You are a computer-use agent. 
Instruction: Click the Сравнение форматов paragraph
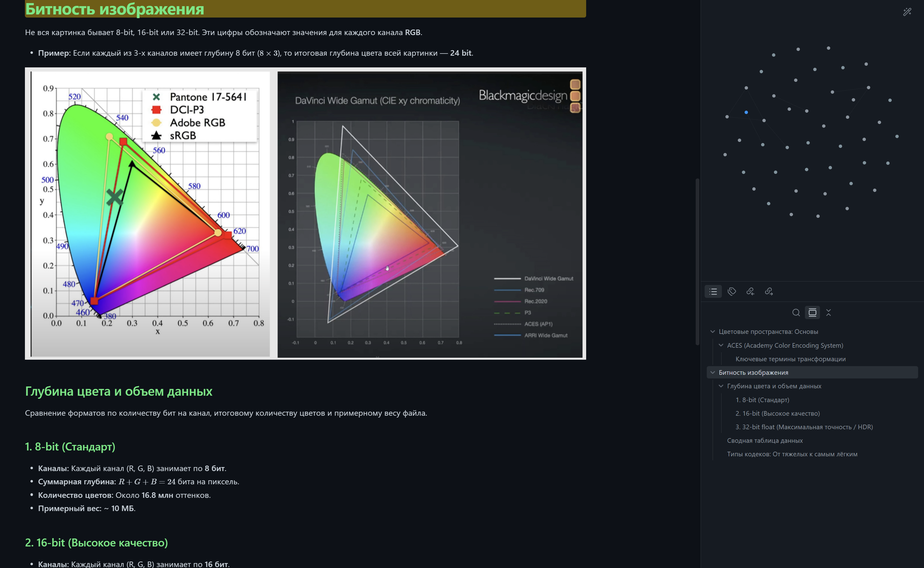click(226, 413)
